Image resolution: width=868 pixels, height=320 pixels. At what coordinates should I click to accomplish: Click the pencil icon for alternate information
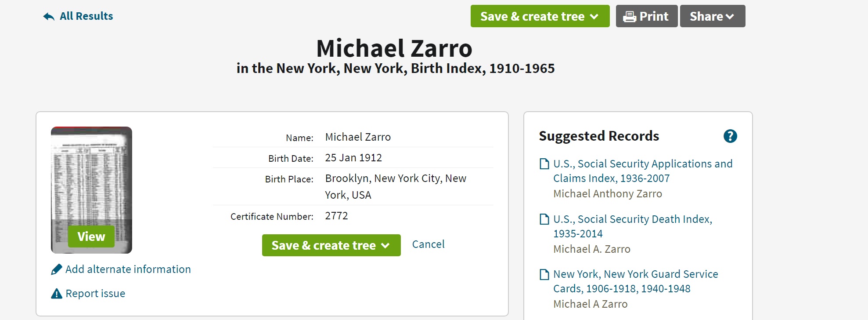tap(57, 269)
